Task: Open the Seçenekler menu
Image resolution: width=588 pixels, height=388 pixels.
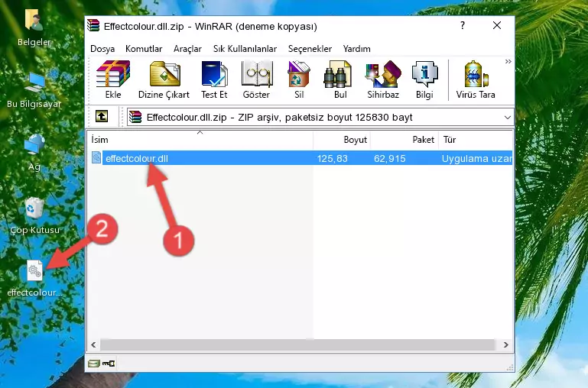Action: [310, 49]
